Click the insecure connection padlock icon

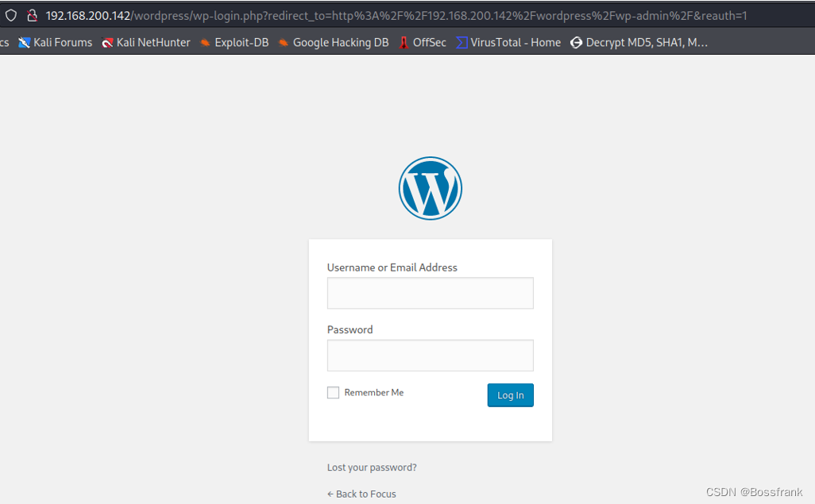(x=33, y=16)
